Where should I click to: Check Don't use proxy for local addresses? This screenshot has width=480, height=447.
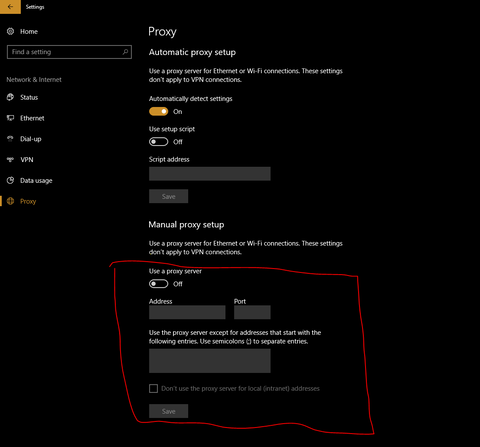[x=153, y=388]
